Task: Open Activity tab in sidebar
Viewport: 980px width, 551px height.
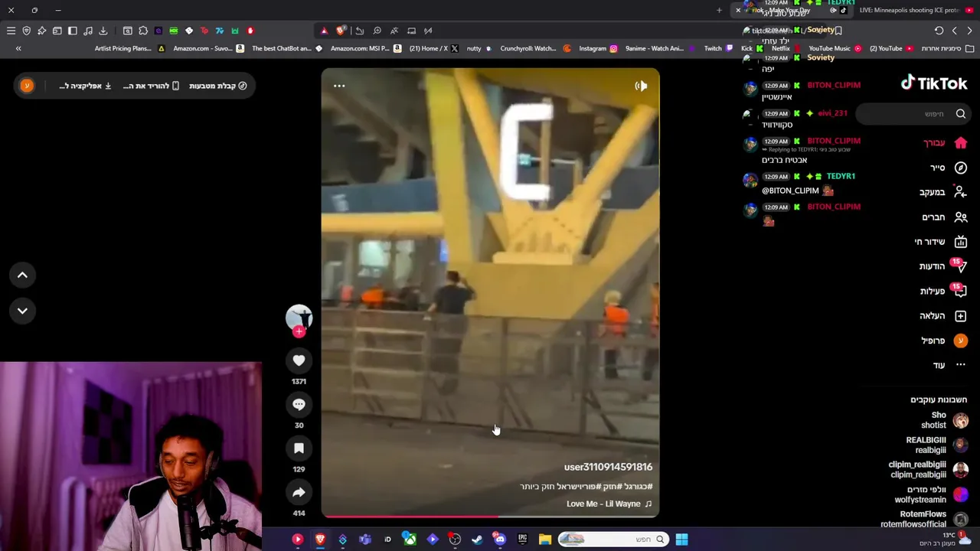Action: [943, 291]
